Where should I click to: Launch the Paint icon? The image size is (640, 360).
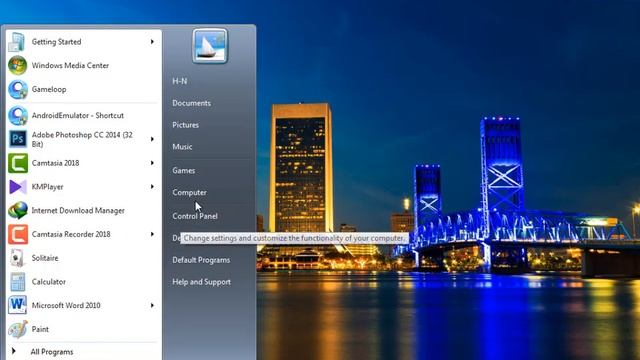[18, 329]
